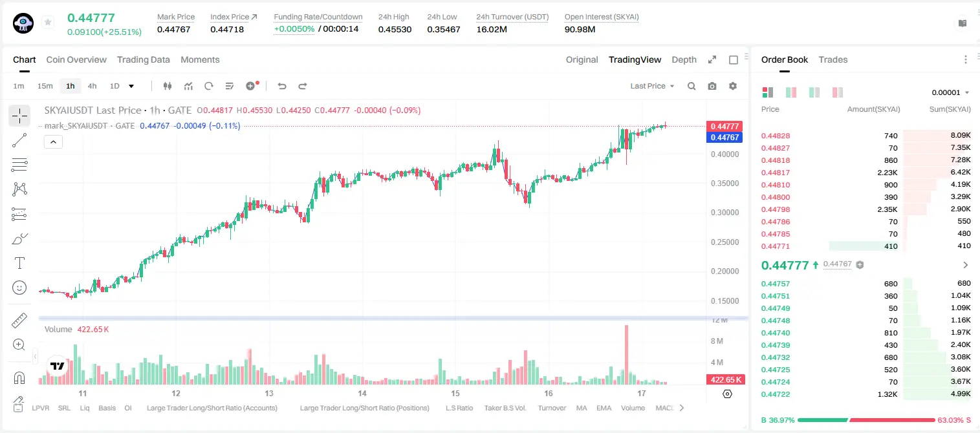Add SKYAI to favorites with star
The image size is (980, 433).
pyautogui.click(x=48, y=23)
